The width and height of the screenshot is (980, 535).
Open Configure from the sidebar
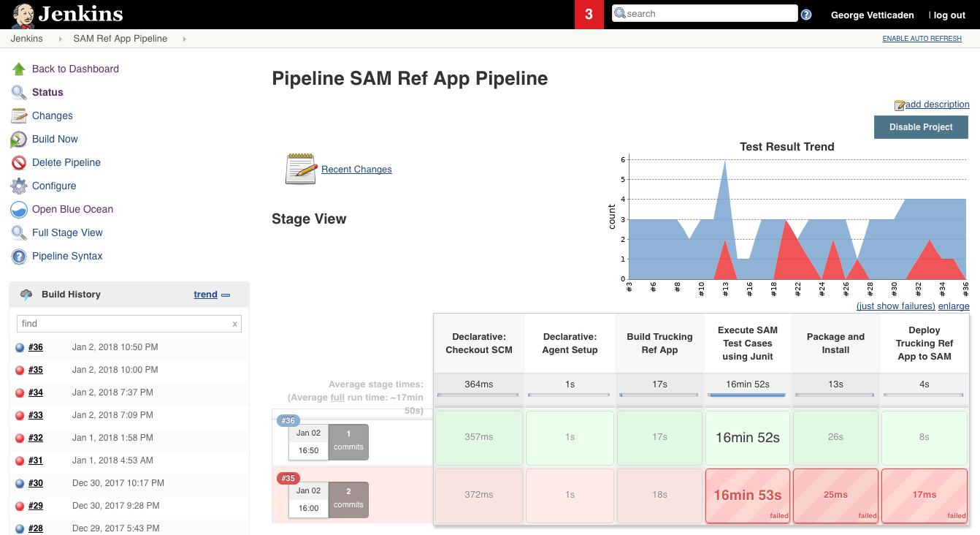click(x=54, y=186)
